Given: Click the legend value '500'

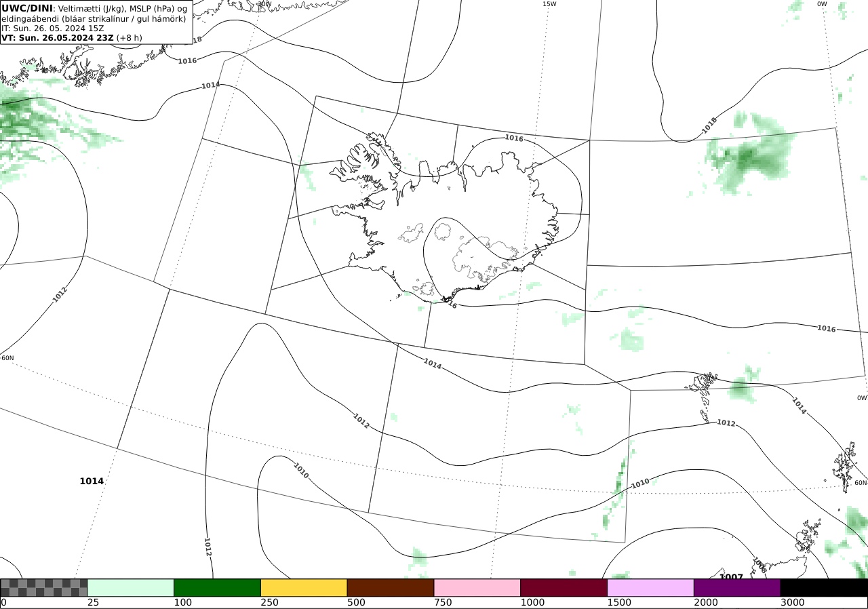Looking at the screenshot, I should tap(356, 602).
